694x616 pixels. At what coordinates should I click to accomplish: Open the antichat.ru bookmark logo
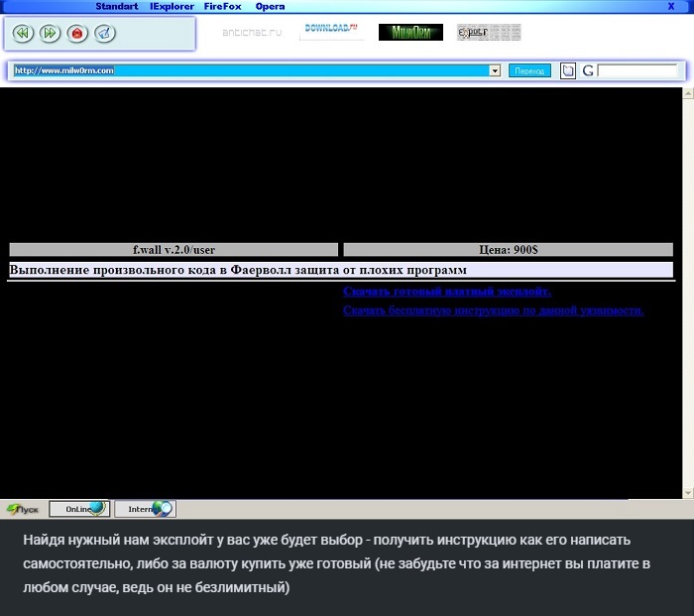[x=252, y=33]
